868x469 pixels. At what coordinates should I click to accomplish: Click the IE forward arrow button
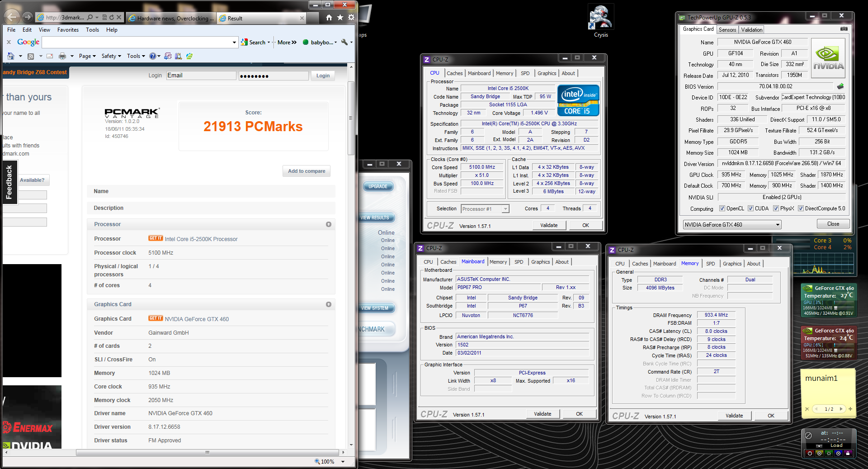pyautogui.click(x=28, y=17)
